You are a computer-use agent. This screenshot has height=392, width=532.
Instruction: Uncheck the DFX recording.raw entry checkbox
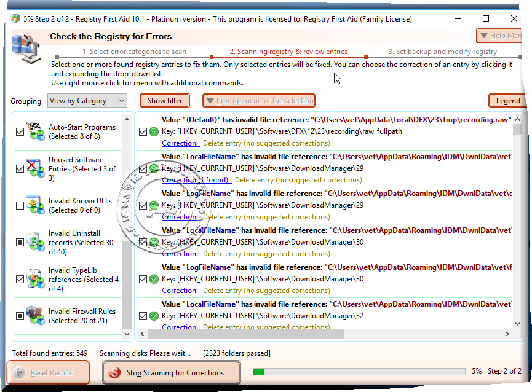click(143, 132)
